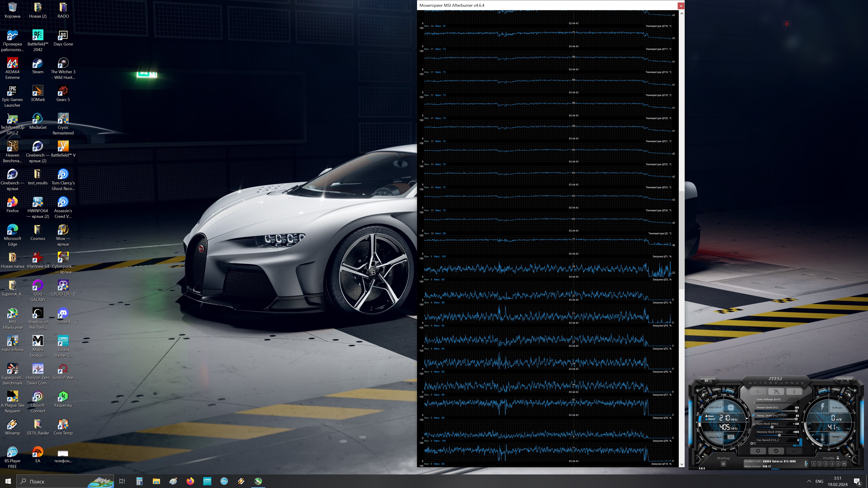Image resolution: width=868 pixels, height=488 pixels.
Task: Select profile slot 3
Action: (x=826, y=464)
